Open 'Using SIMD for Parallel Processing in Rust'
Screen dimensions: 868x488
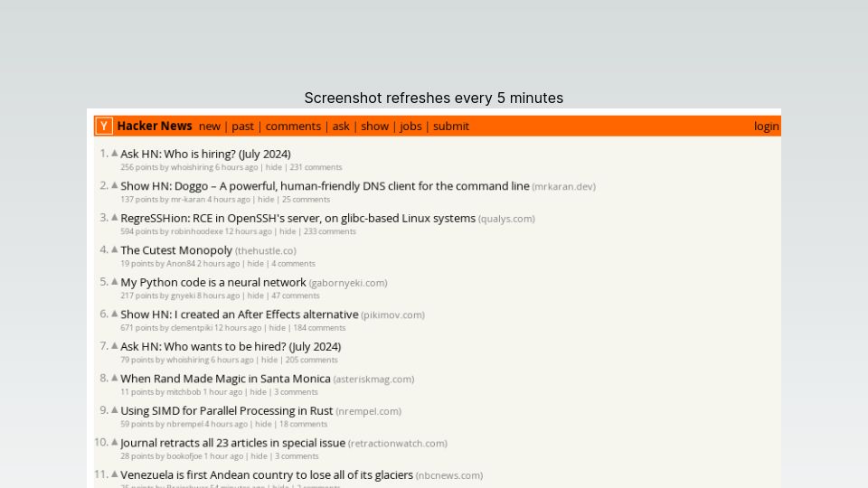click(227, 410)
